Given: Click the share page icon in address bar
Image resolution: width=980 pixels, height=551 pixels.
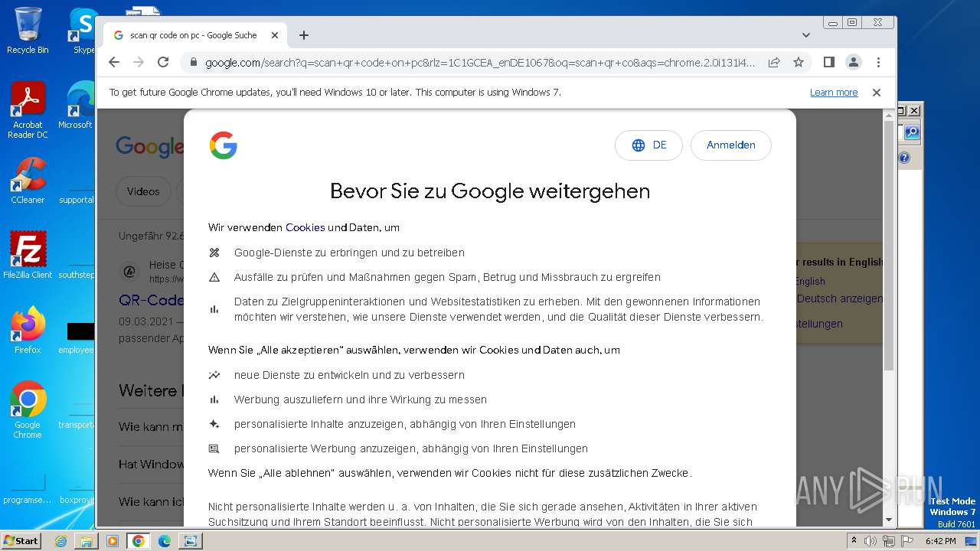Looking at the screenshot, I should [774, 62].
